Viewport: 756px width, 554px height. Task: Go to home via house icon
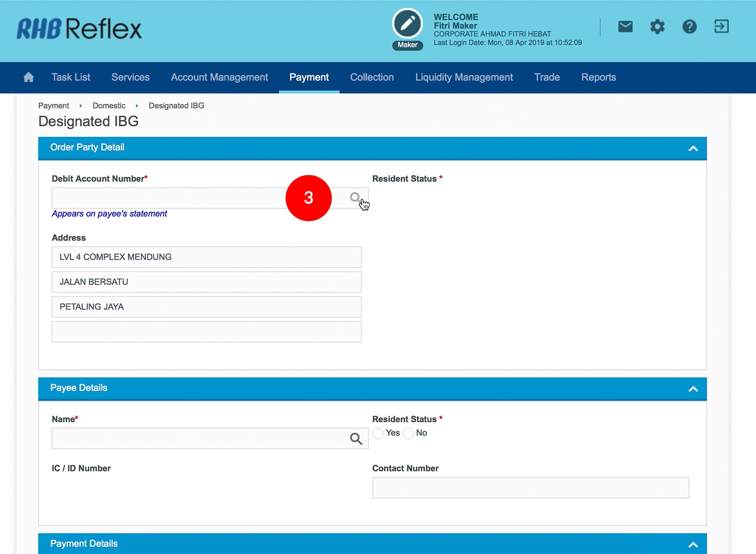[x=29, y=78]
